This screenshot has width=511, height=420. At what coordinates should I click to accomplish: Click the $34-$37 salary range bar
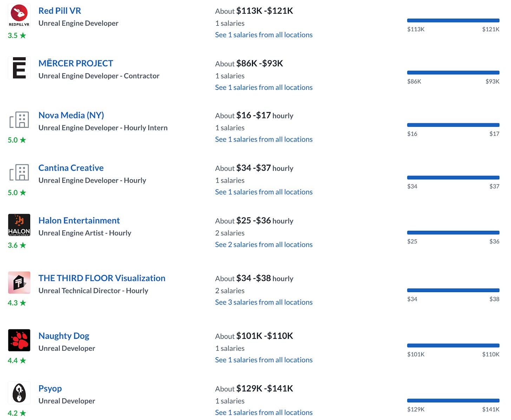(x=453, y=178)
